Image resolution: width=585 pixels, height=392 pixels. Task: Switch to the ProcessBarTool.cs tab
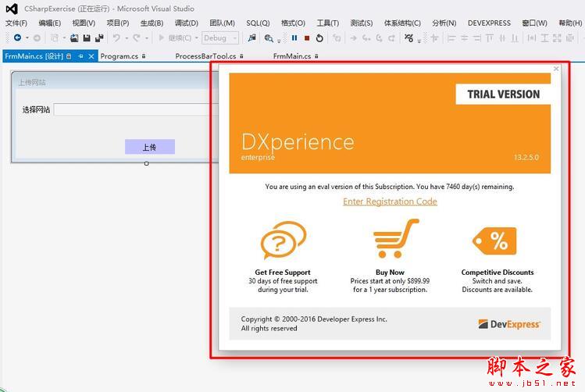click(205, 56)
